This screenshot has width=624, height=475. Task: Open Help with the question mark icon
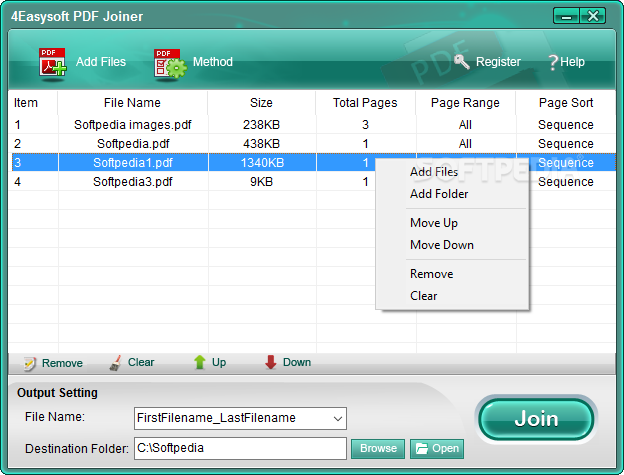click(553, 62)
